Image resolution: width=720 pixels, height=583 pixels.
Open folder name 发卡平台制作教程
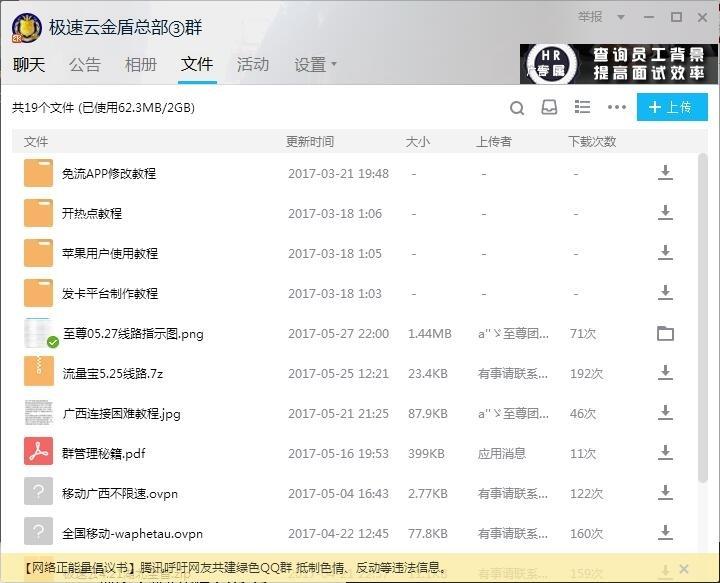[110, 293]
